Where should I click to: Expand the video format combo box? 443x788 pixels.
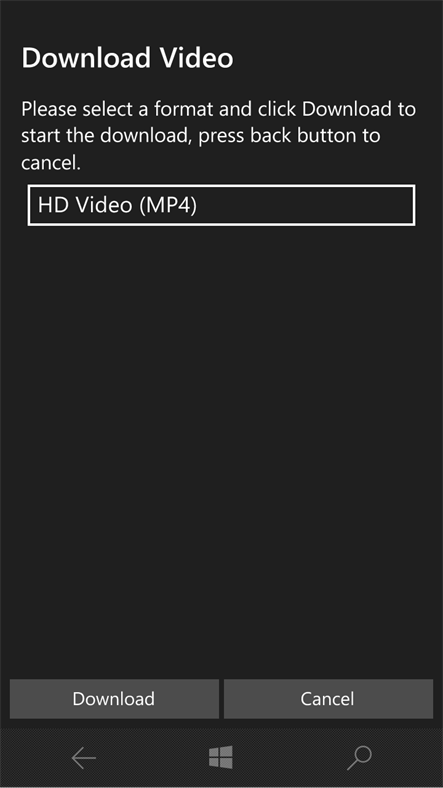click(x=221, y=205)
